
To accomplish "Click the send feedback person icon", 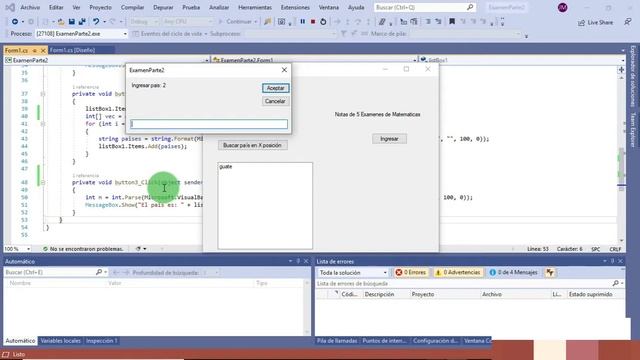I will [628, 22].
